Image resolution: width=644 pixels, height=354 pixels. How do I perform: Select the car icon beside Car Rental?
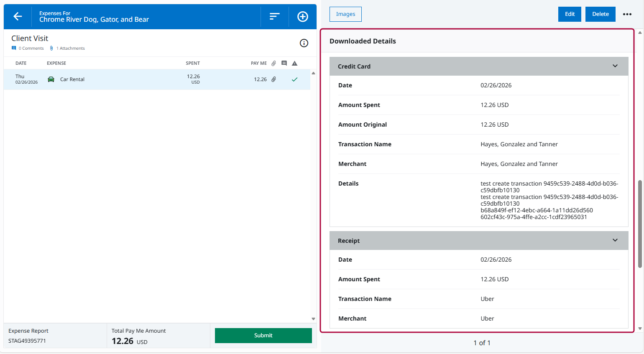pos(51,79)
